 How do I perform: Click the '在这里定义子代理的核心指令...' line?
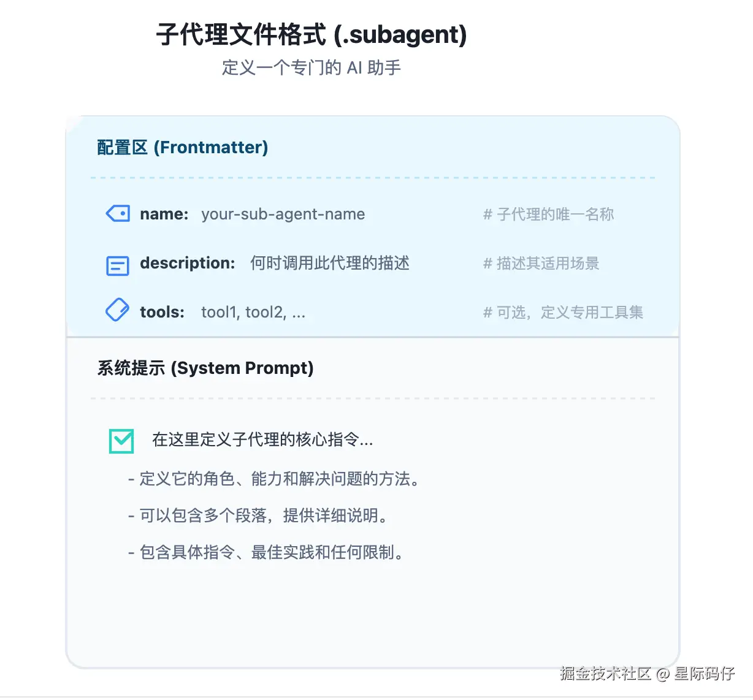coord(262,439)
